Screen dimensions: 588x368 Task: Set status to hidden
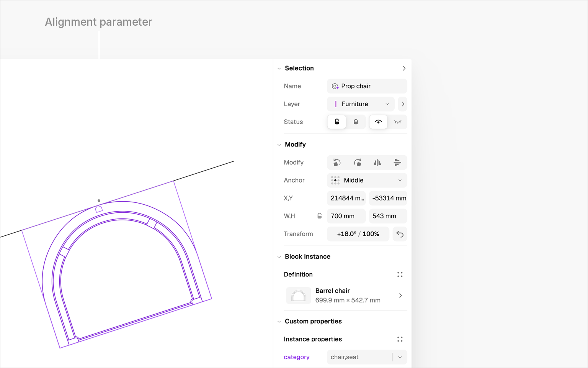click(398, 122)
